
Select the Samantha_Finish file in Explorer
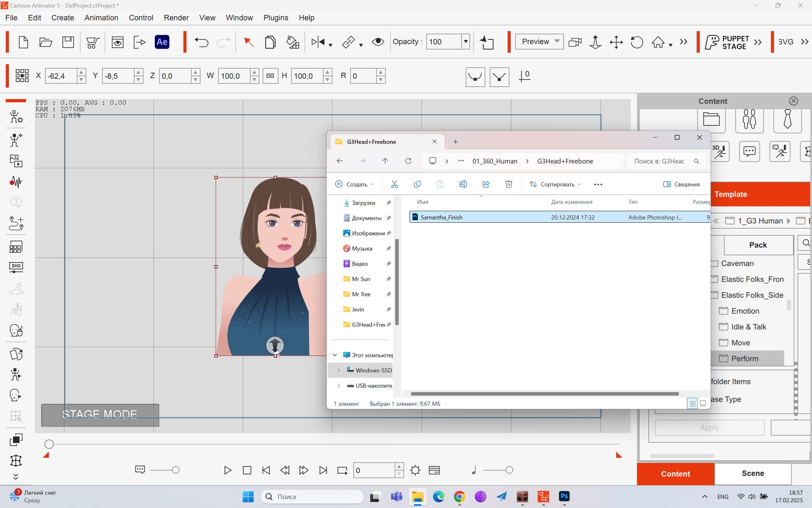559,217
